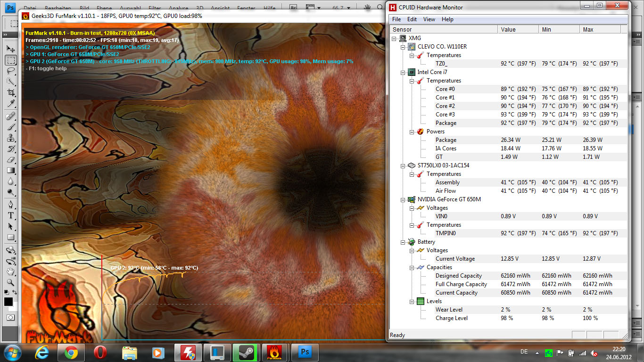Open the File menu in Hardware Monitor
Viewport: 644px width, 362px height.
(396, 19)
